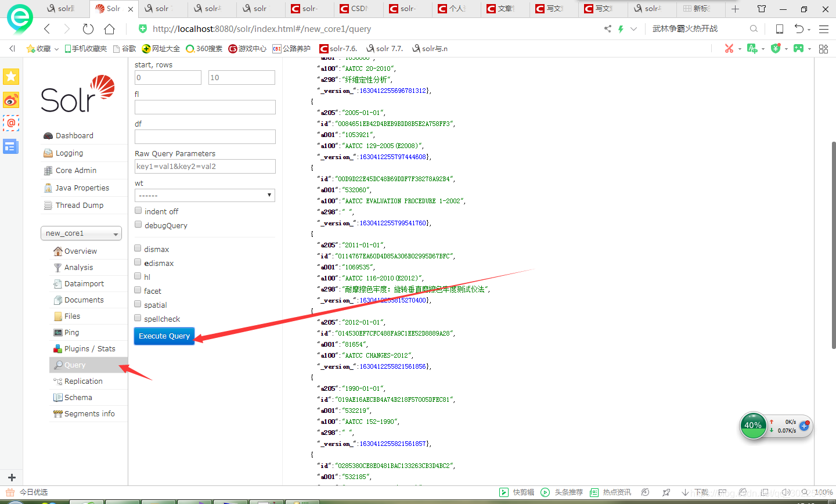Switch to the CSDN browser tab
Image resolution: width=836 pixels, height=504 pixels.
pos(359,9)
